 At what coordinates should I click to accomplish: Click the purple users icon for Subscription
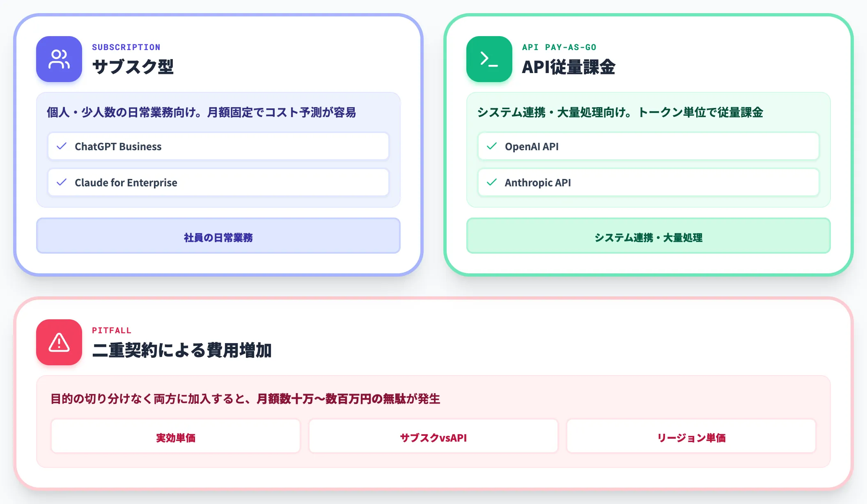coord(59,59)
